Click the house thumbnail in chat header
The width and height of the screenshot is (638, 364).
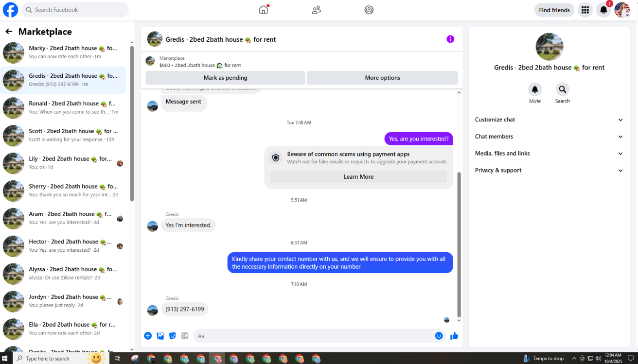click(x=155, y=39)
